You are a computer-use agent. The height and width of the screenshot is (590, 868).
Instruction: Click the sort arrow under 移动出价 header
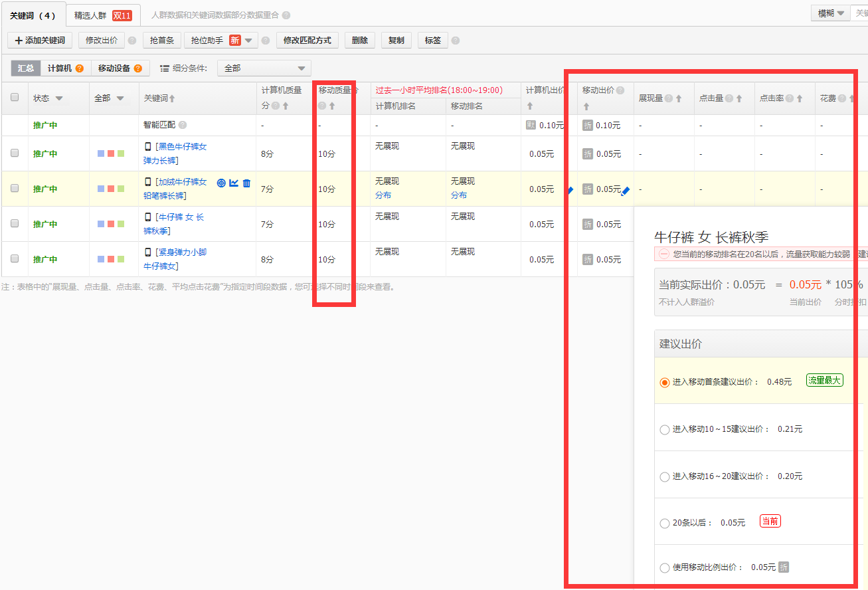coord(586,106)
